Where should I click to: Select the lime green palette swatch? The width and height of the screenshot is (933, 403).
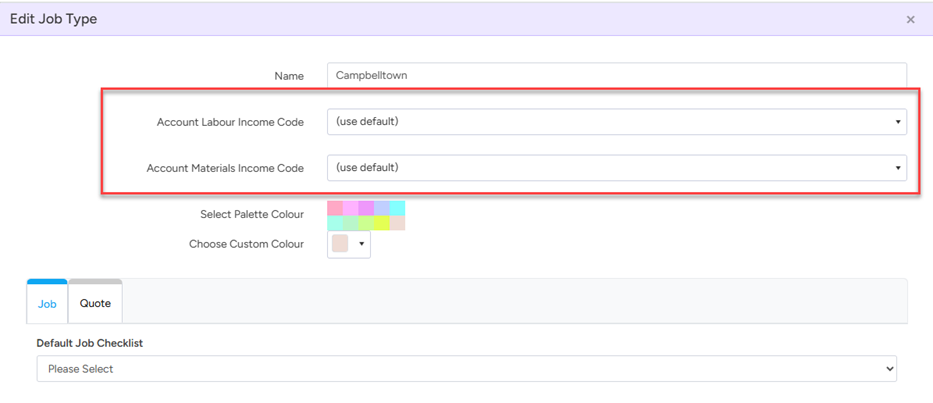pos(366,223)
